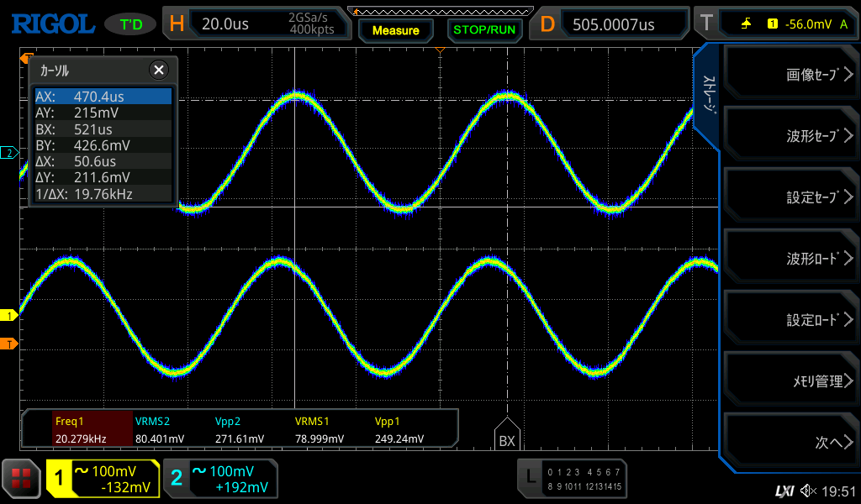
Task: Select the 設定ロード menu item
Action: coord(789,320)
